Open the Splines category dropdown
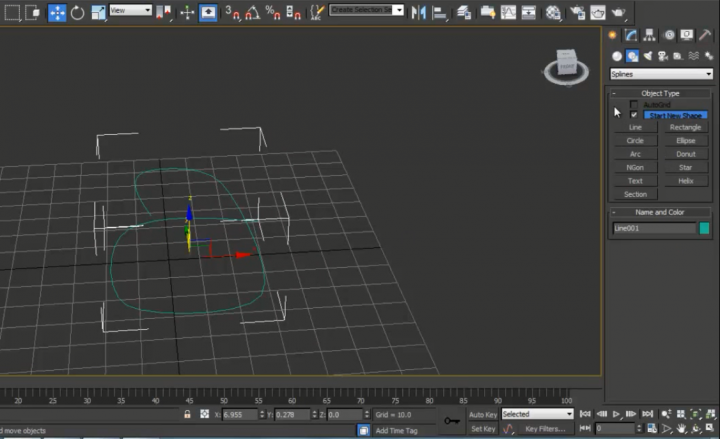The width and height of the screenshot is (720, 439). pos(660,73)
